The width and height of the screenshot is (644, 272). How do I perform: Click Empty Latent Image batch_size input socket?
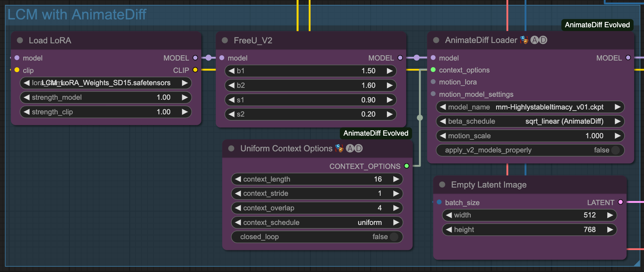439,202
